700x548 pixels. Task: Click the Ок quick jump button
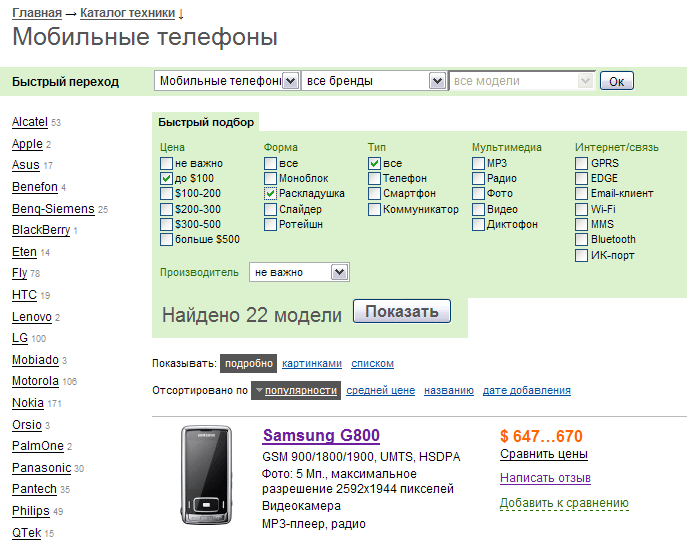point(616,82)
